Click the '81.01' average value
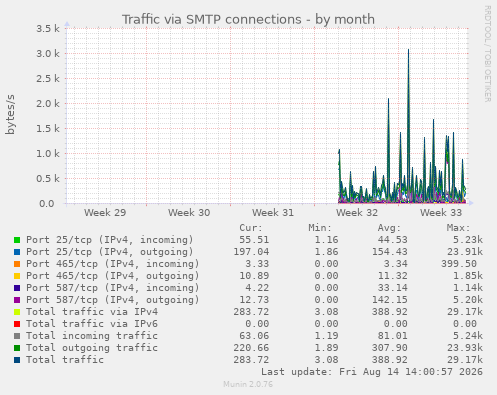 point(393,336)
